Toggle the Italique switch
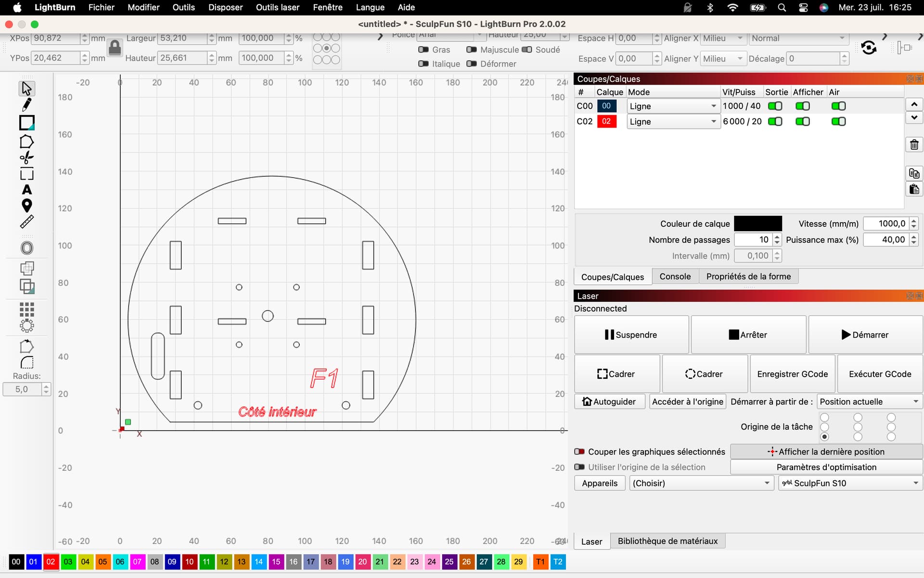Image resolution: width=924 pixels, height=578 pixels. coord(423,64)
